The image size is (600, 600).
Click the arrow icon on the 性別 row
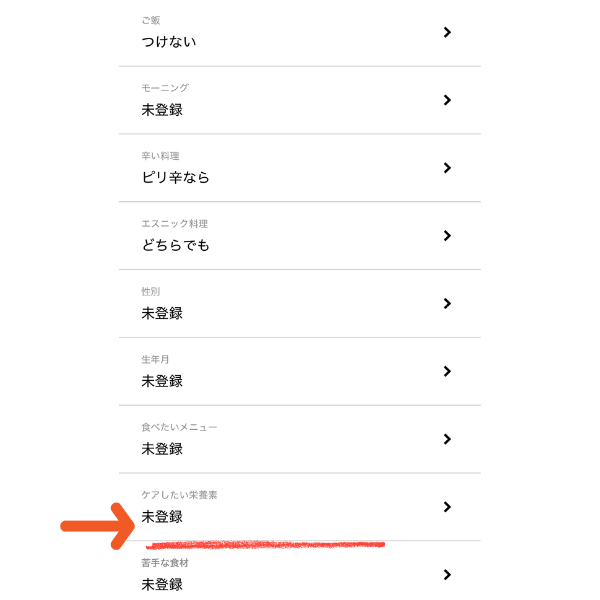pyautogui.click(x=447, y=303)
